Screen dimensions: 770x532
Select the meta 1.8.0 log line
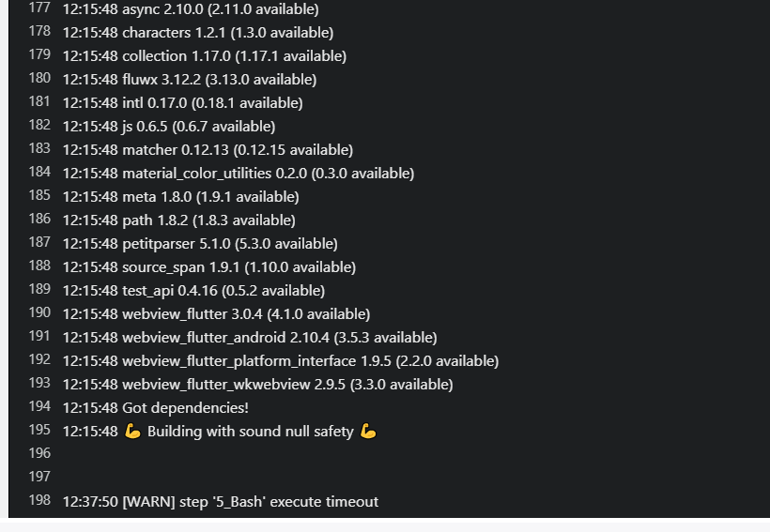180,197
